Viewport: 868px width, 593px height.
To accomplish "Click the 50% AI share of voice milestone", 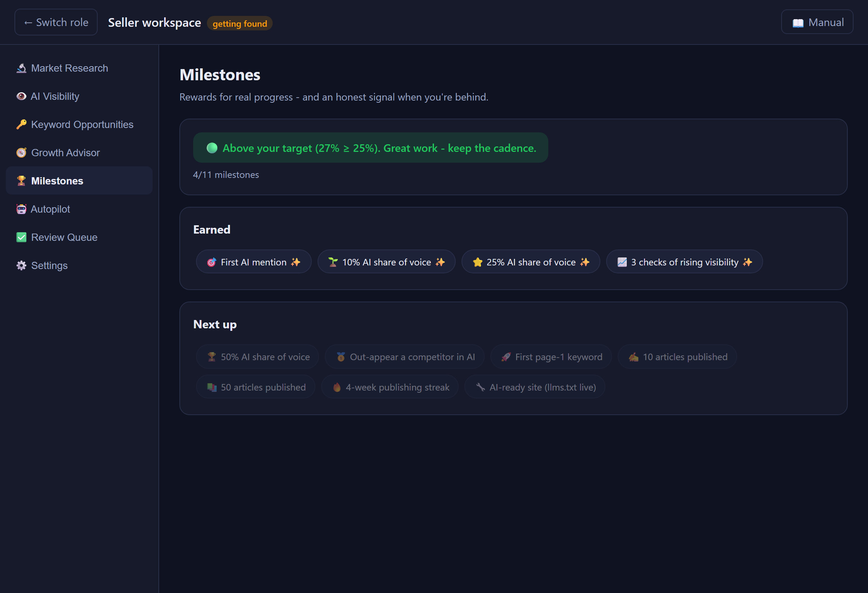I will (x=258, y=357).
